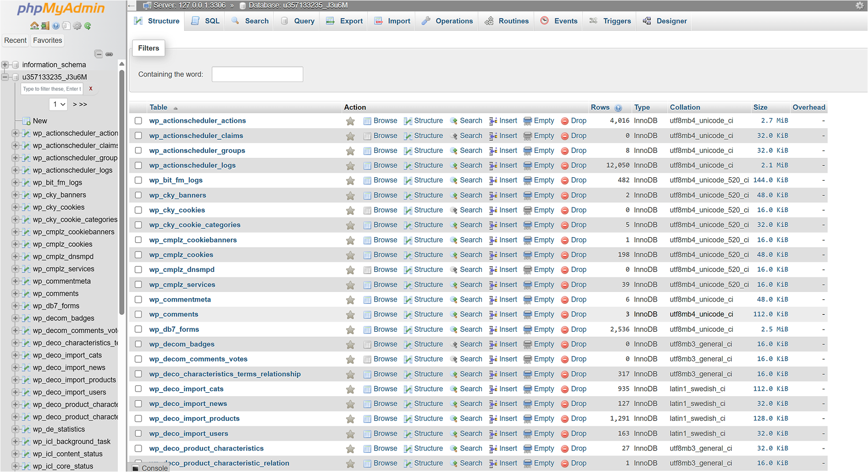Sort by the Size column header
This screenshot has height=472, width=868.
tap(760, 107)
